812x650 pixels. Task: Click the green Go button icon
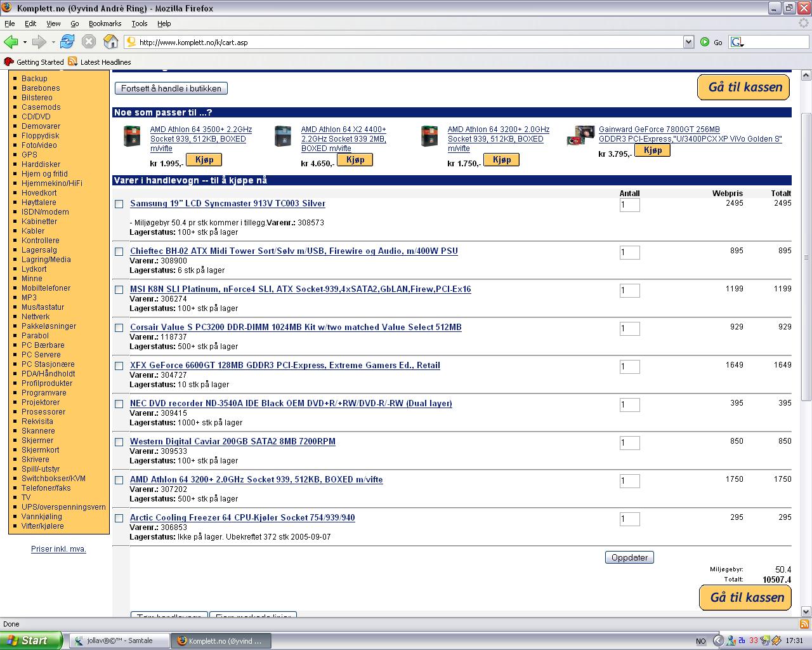point(705,42)
